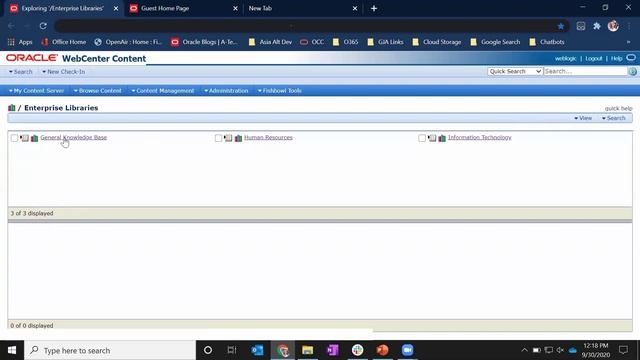Viewport: 640px width, 360px height.
Task: Open the Browse Content menu
Action: point(98,91)
